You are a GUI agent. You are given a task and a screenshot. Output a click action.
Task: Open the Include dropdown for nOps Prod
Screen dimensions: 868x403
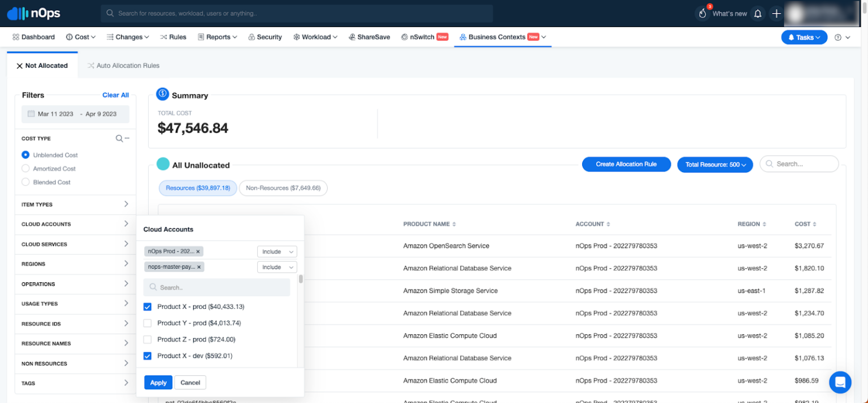tap(277, 251)
